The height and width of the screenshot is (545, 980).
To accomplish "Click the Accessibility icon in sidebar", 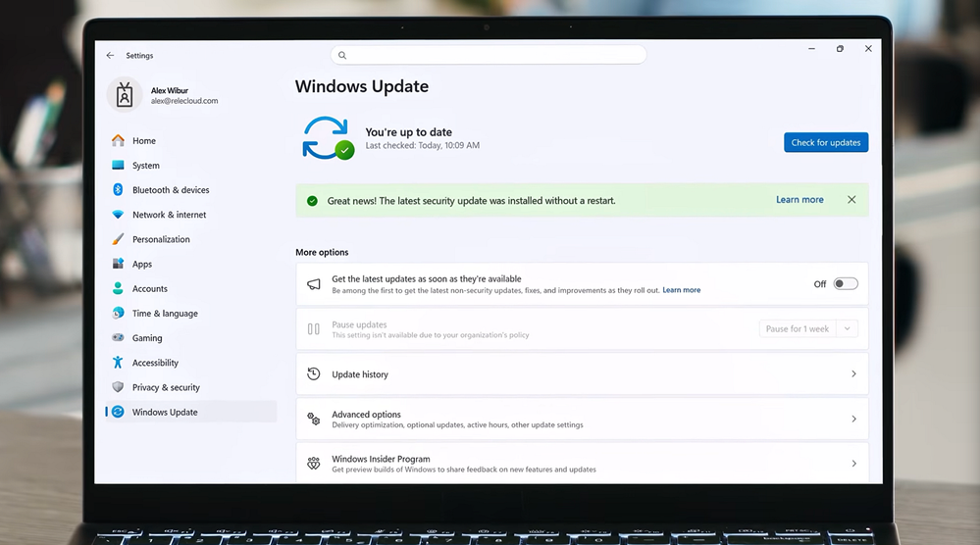I will click(x=118, y=362).
